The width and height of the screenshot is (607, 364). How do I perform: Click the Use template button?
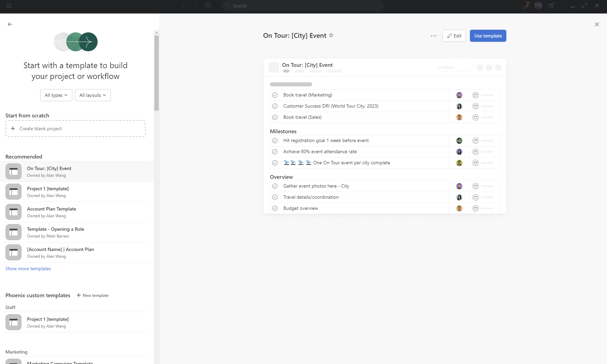488,36
